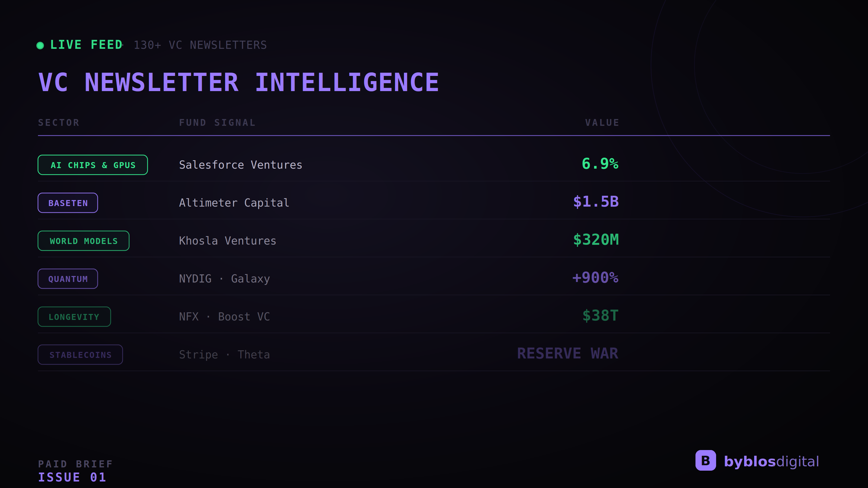This screenshot has height=488, width=868.
Task: Sort by the SECTOR column header
Action: pos(59,123)
